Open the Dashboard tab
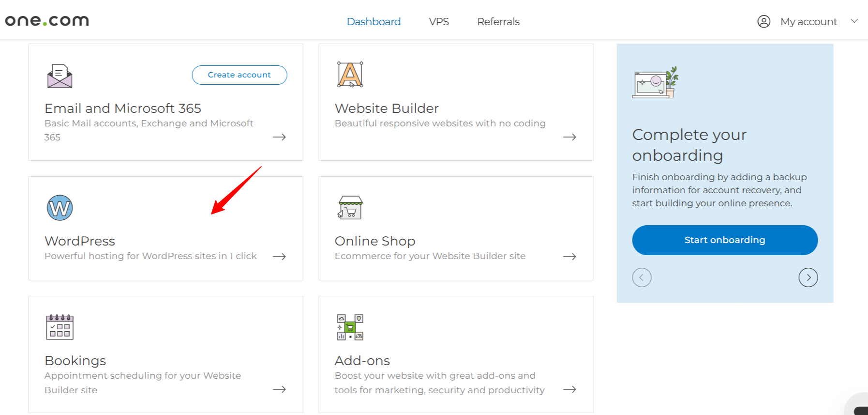The width and height of the screenshot is (868, 415). click(x=374, y=22)
